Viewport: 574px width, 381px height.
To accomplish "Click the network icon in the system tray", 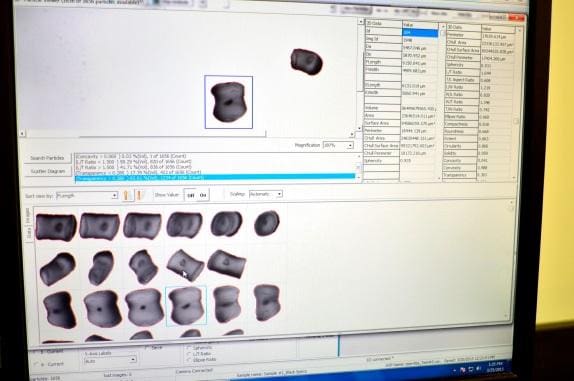I will coord(470,369).
